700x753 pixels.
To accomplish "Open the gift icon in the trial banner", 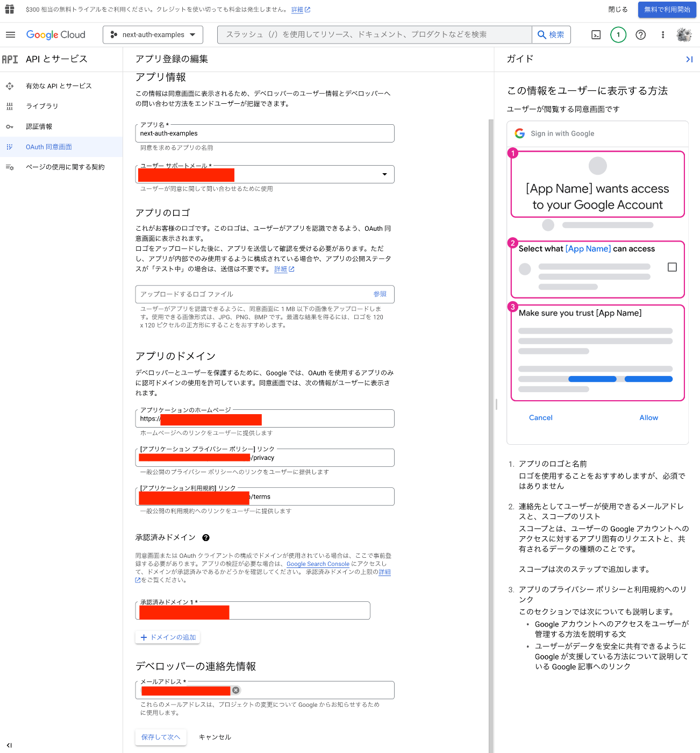I will [10, 9].
